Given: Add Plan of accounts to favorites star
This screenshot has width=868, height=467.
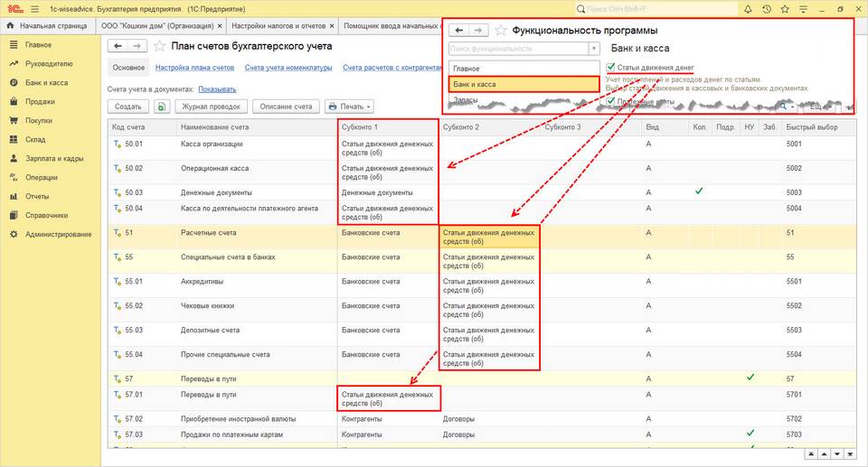Looking at the screenshot, I should pos(159,46).
